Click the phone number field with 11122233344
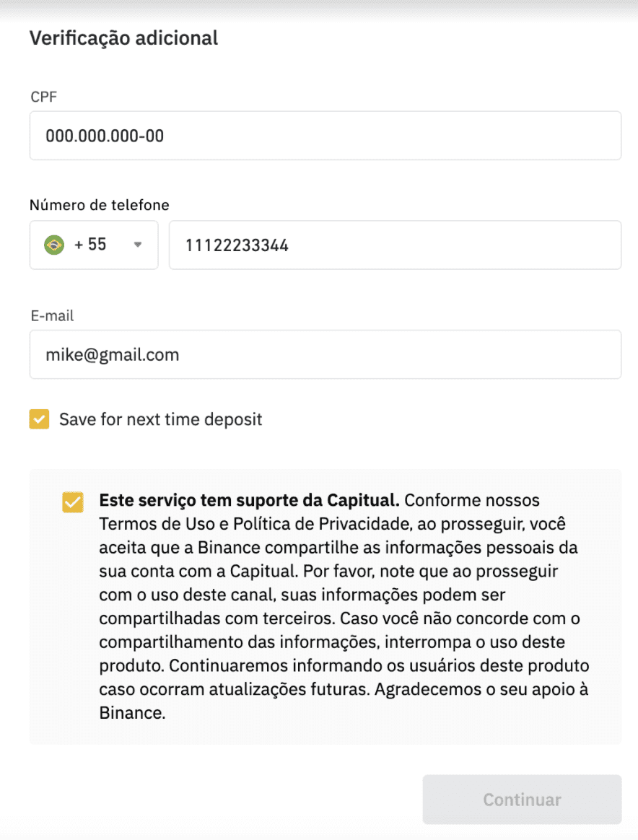 (x=395, y=245)
